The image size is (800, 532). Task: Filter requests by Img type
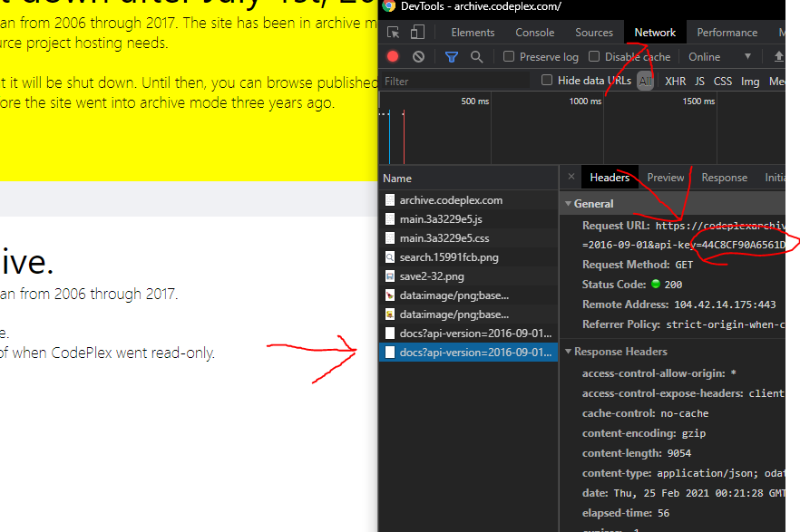click(749, 81)
